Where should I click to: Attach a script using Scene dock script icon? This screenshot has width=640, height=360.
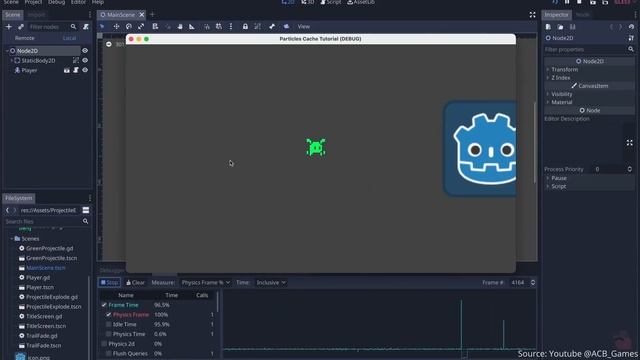(x=86, y=27)
